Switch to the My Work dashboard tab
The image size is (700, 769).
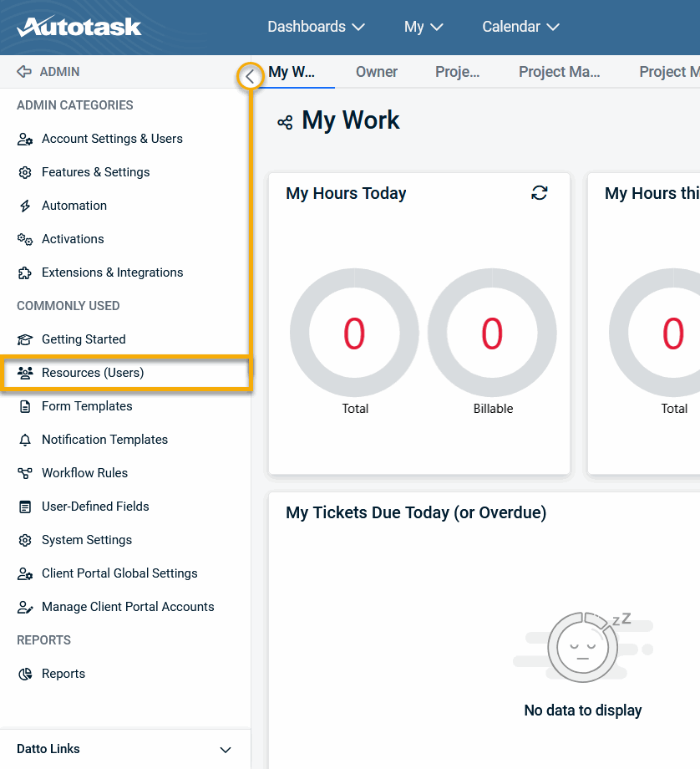pyautogui.click(x=292, y=72)
